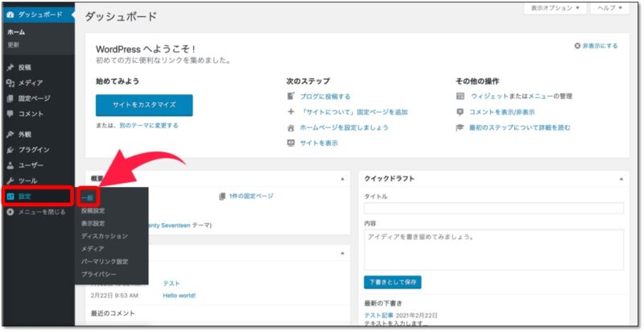Viewport: 644px width, 332px height.
Task: Select メディア in the settings submenu
Action: [93, 248]
